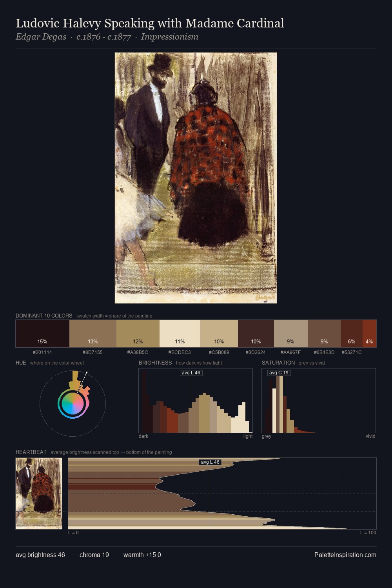Click the brightness histogram chart
The image size is (392, 588).
coord(196,401)
